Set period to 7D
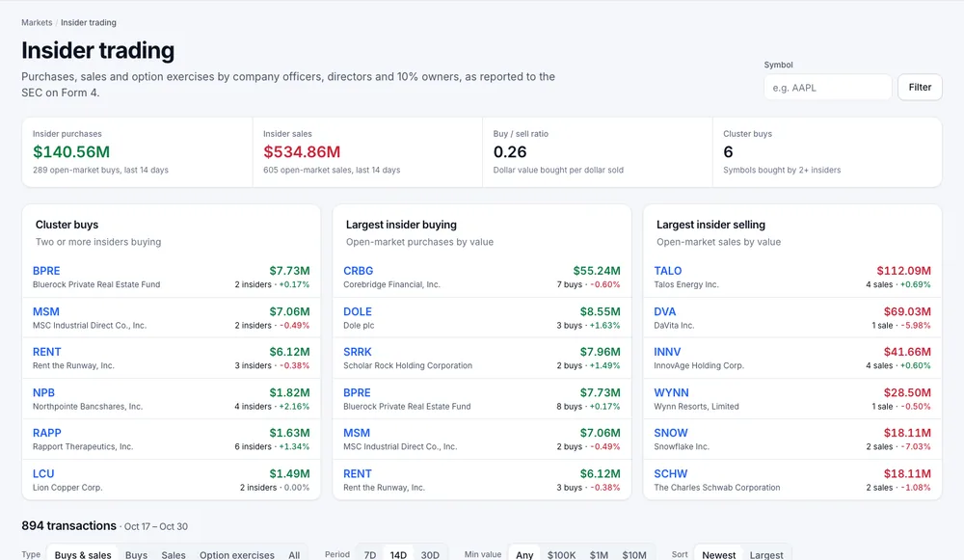The height and width of the screenshot is (560, 964). pyautogui.click(x=369, y=554)
